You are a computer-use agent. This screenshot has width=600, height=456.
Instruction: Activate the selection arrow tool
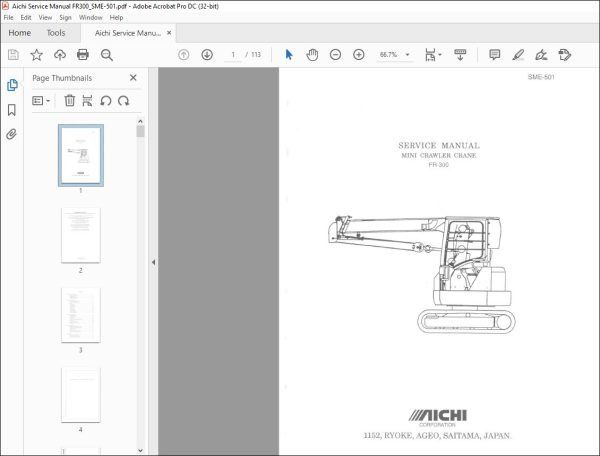[289, 55]
